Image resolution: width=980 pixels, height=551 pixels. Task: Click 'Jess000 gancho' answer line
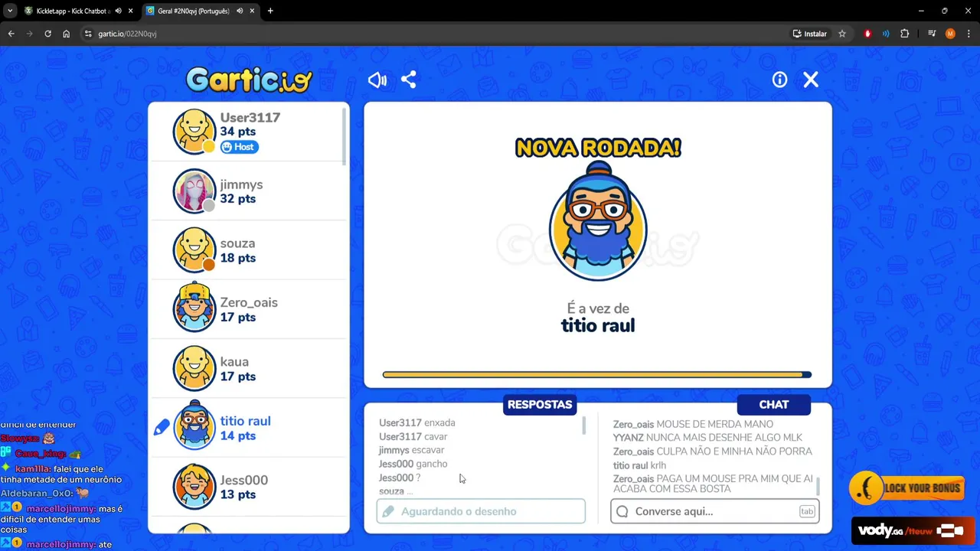point(413,464)
